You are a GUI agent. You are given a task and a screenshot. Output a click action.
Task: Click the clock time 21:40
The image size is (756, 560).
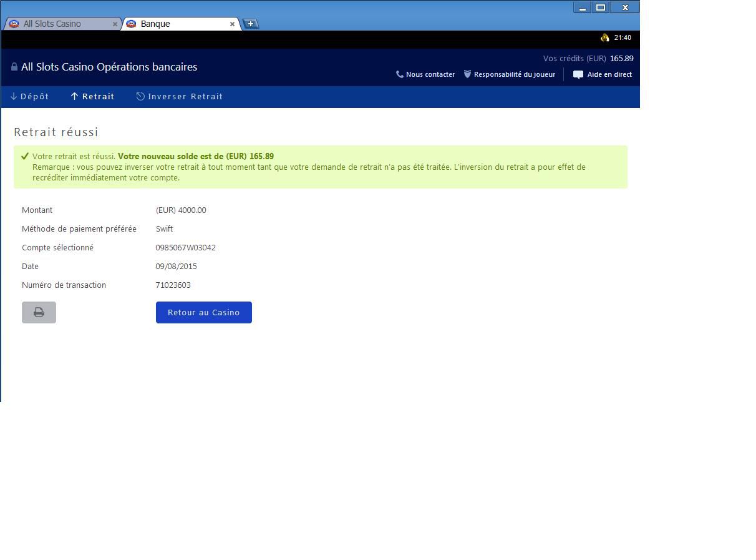point(623,37)
